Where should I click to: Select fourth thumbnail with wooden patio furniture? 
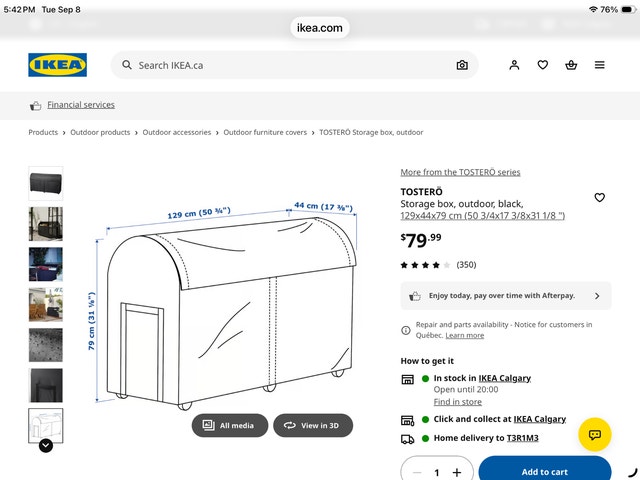click(x=46, y=304)
